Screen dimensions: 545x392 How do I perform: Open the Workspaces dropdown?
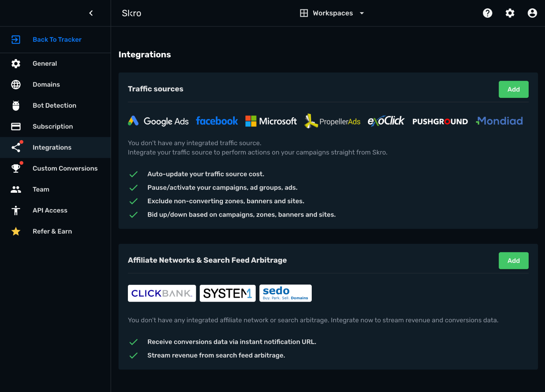pyautogui.click(x=332, y=13)
